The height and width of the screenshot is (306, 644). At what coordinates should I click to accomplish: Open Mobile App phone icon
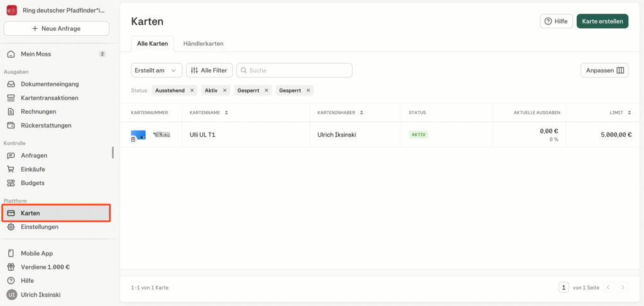coord(11,253)
